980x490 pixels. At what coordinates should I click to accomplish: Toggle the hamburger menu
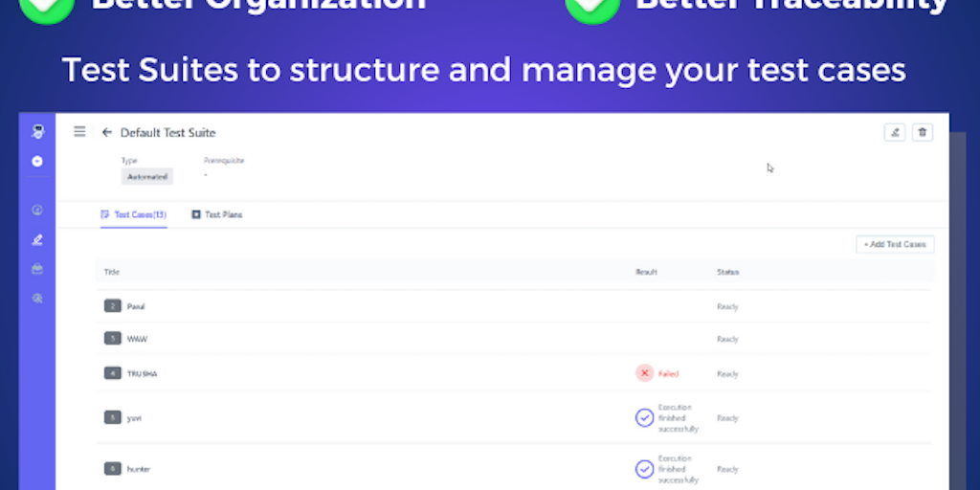79,132
